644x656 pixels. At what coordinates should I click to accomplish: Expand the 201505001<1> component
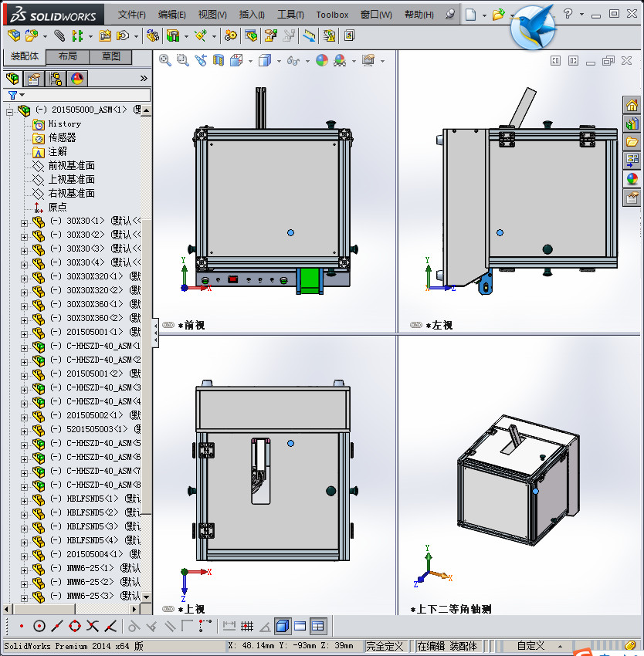coord(24,334)
